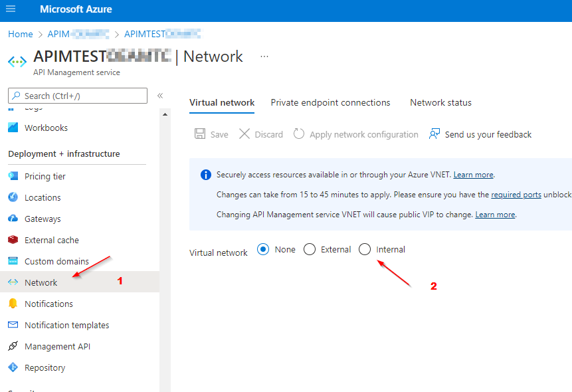Click the Repository git icon
572x392 pixels.
[x=13, y=367]
